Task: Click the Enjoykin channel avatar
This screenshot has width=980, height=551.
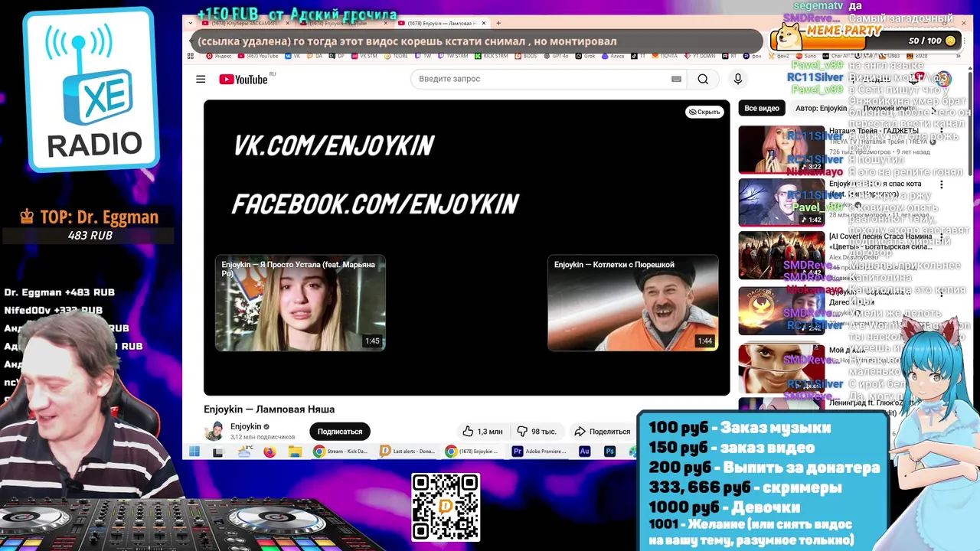Action: click(x=215, y=431)
